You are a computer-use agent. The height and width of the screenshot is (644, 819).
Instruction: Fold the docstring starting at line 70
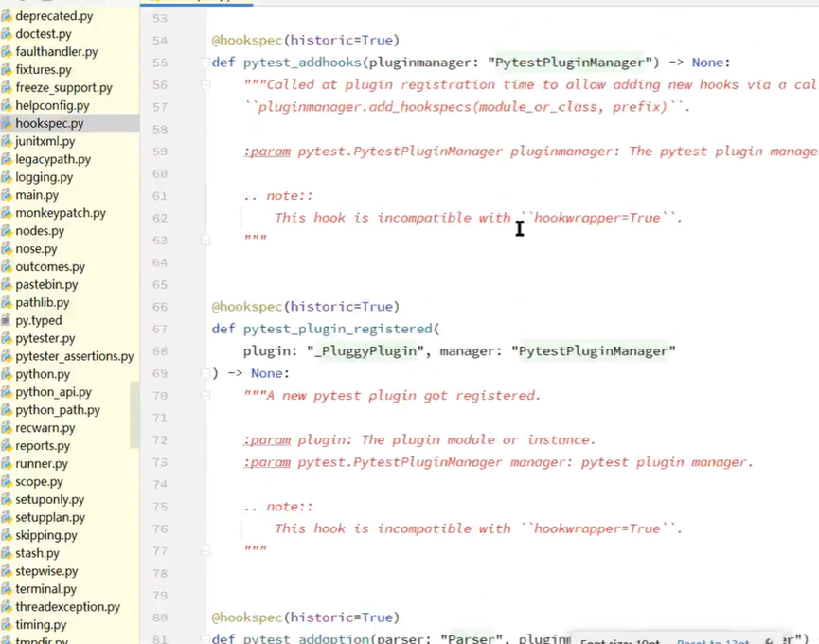[205, 395]
